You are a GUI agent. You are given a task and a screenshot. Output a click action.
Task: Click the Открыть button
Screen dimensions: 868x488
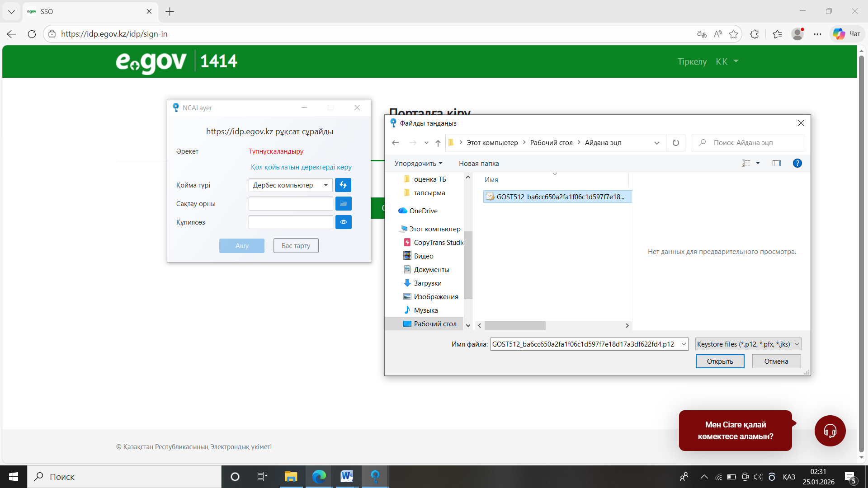(720, 361)
